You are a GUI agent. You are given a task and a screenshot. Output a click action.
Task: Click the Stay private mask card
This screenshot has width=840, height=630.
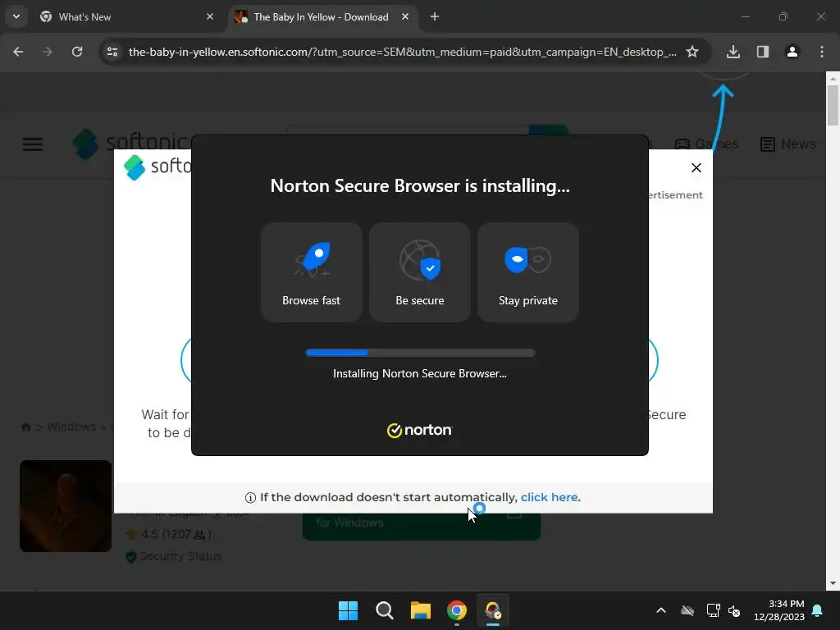pos(527,272)
